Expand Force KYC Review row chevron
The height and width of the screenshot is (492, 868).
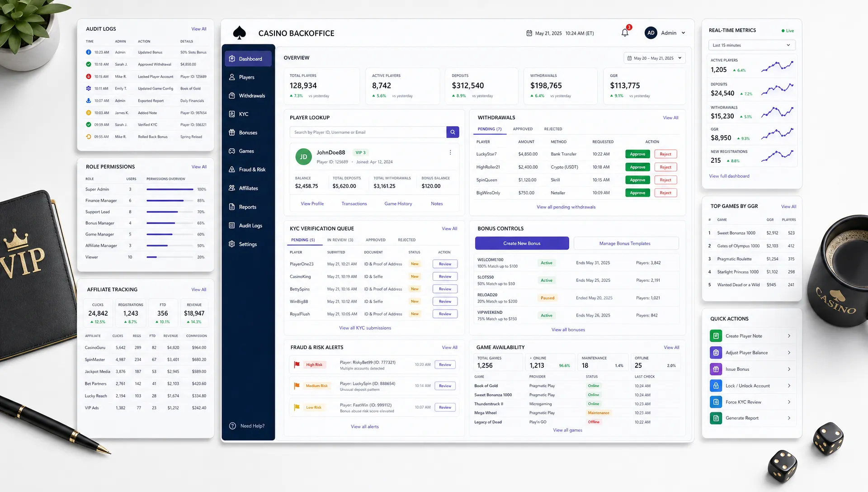point(789,402)
